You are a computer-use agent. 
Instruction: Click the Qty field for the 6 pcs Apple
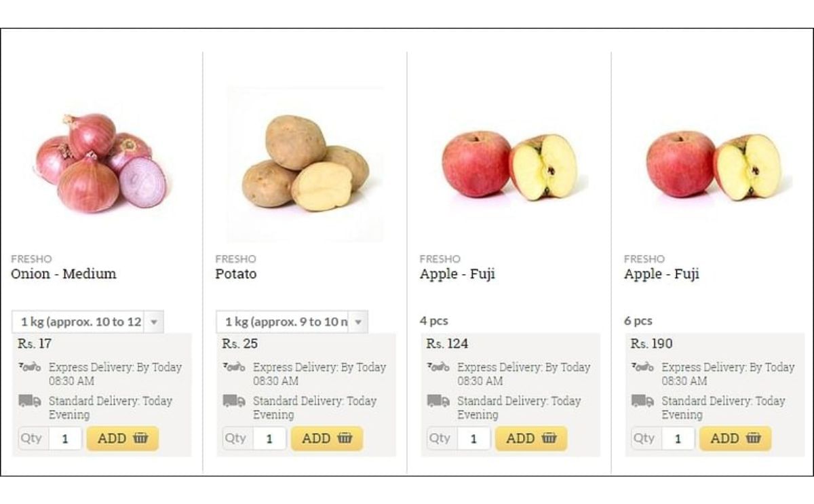678,438
